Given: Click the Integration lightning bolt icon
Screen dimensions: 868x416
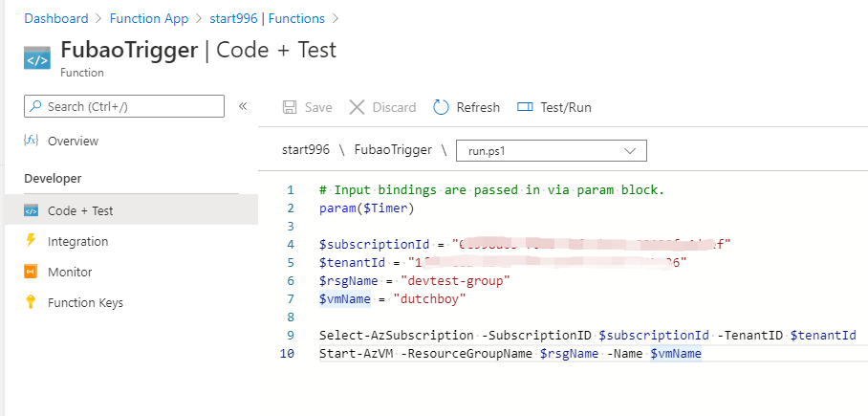Looking at the screenshot, I should click(x=31, y=240).
